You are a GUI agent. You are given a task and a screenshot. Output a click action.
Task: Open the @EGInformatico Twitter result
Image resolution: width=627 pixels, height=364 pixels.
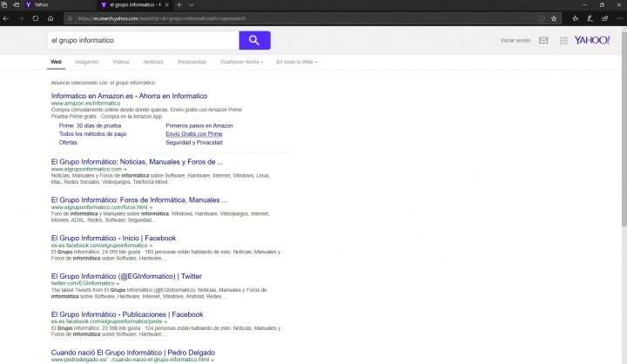click(x=126, y=276)
